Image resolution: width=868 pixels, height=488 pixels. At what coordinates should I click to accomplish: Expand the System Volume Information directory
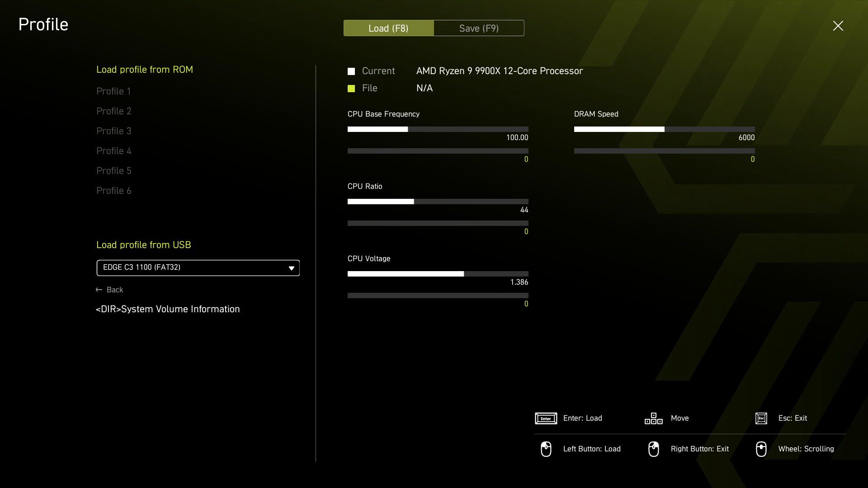point(168,309)
